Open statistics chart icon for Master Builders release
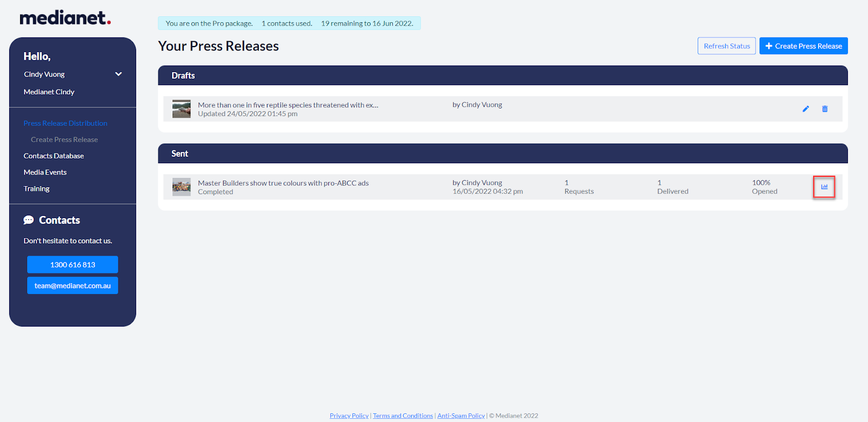 824,187
